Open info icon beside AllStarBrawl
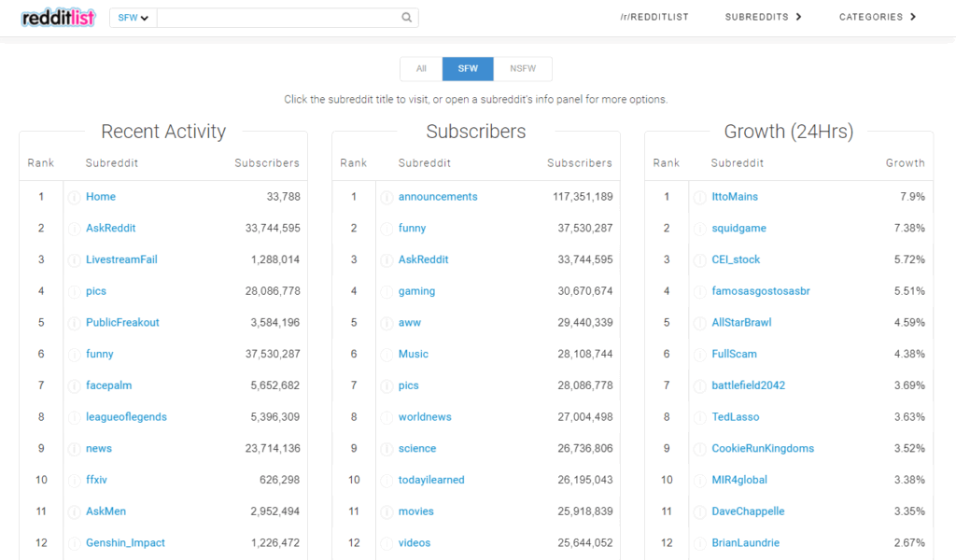The height and width of the screenshot is (560, 956). click(x=700, y=323)
